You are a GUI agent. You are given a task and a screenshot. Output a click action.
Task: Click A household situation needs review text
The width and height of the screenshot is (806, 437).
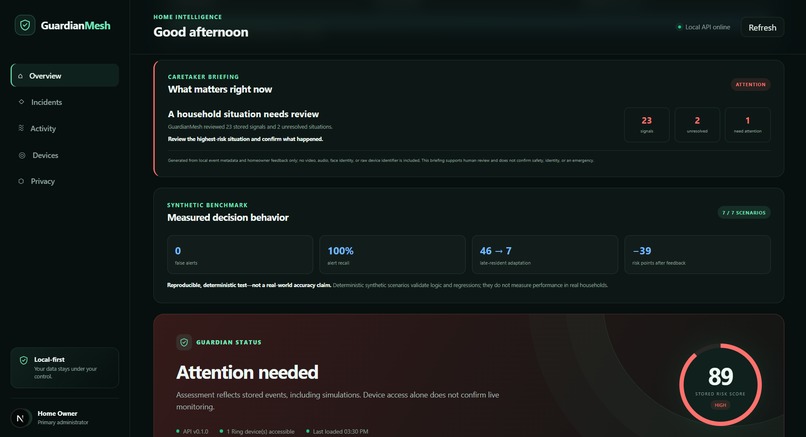[243, 114]
